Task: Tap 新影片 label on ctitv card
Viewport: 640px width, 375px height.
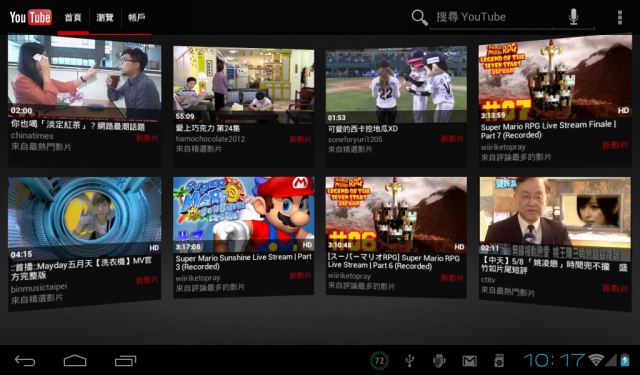Action: point(615,288)
